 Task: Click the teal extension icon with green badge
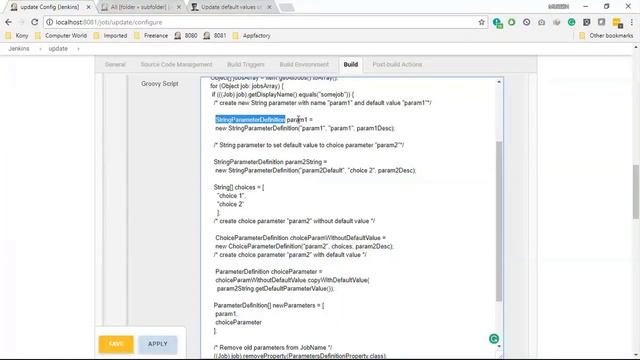pyautogui.click(x=497, y=23)
